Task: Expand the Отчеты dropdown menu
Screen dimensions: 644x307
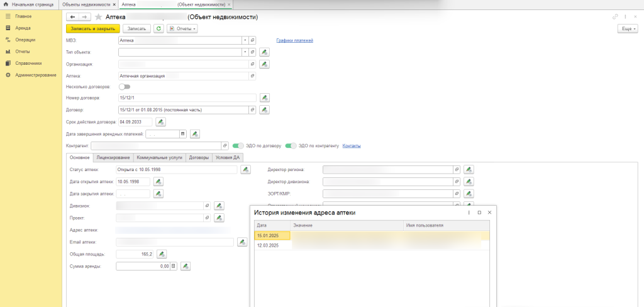Action: (x=183, y=28)
